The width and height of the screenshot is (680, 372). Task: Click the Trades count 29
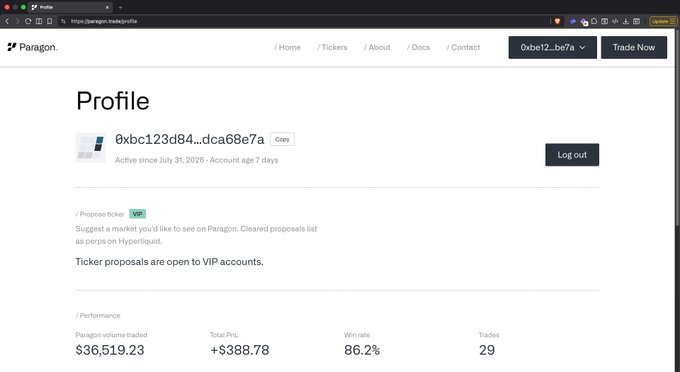tap(487, 350)
